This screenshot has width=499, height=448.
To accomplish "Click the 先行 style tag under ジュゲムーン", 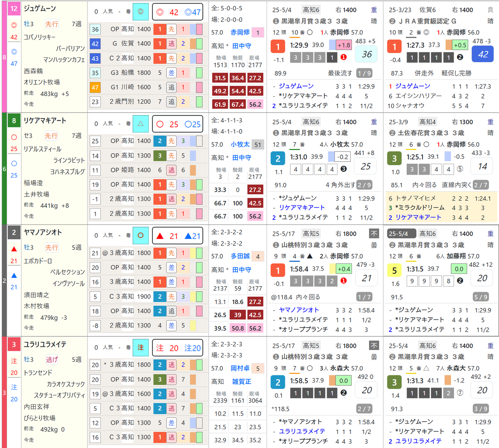I will point(52,24).
